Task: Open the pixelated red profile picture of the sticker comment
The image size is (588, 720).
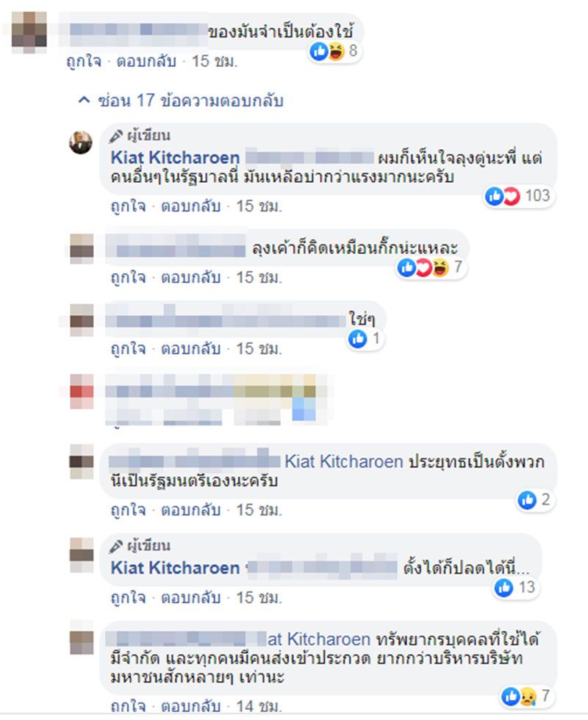Action: click(x=82, y=391)
